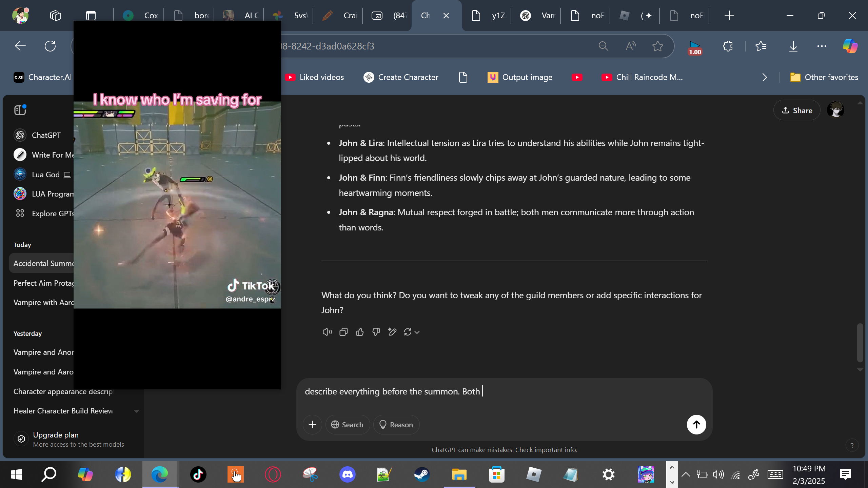Open the Copilot sidebar icon
868x488 pixels.
(x=850, y=46)
